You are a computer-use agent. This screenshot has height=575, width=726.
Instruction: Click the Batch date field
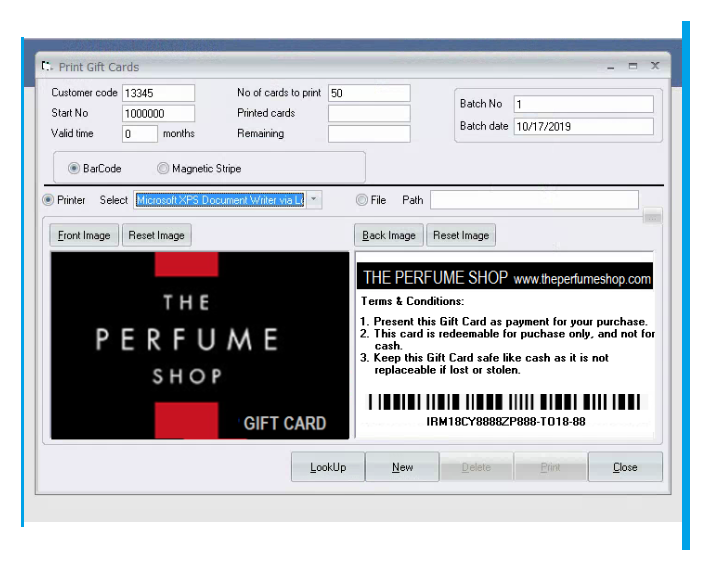coord(583,127)
